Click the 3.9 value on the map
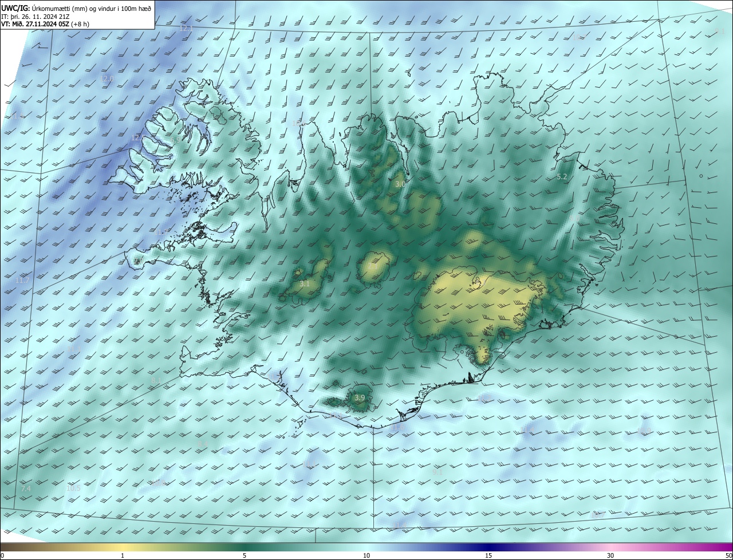The width and height of the screenshot is (733, 560). pos(360,397)
